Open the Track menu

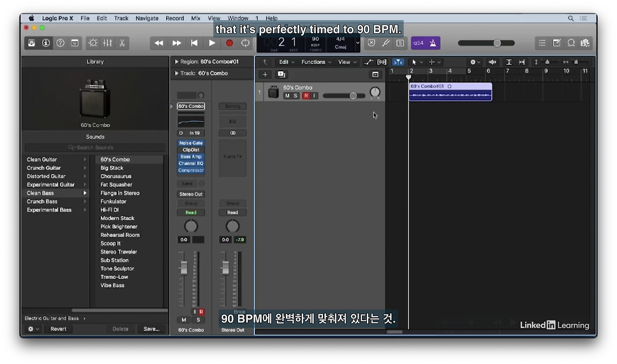click(121, 18)
